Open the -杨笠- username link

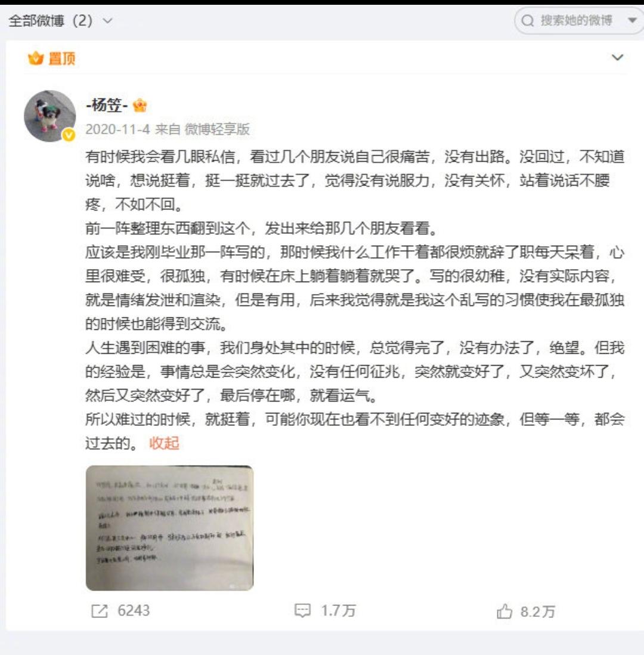pos(107,105)
